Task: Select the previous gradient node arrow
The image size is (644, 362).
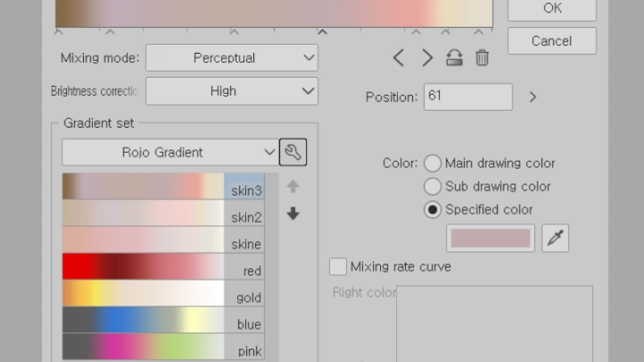Action: [398, 58]
